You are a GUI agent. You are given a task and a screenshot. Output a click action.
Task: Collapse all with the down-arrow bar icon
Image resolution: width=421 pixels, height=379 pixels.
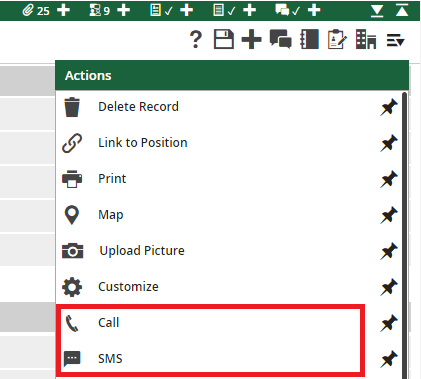(x=377, y=11)
